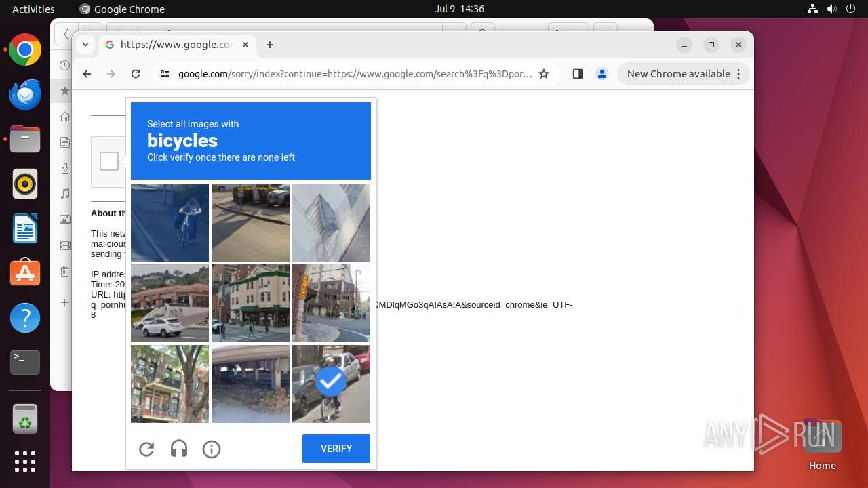Screen dimensions: 868x488
Task: Open the Activities overview
Action: pos(33,9)
